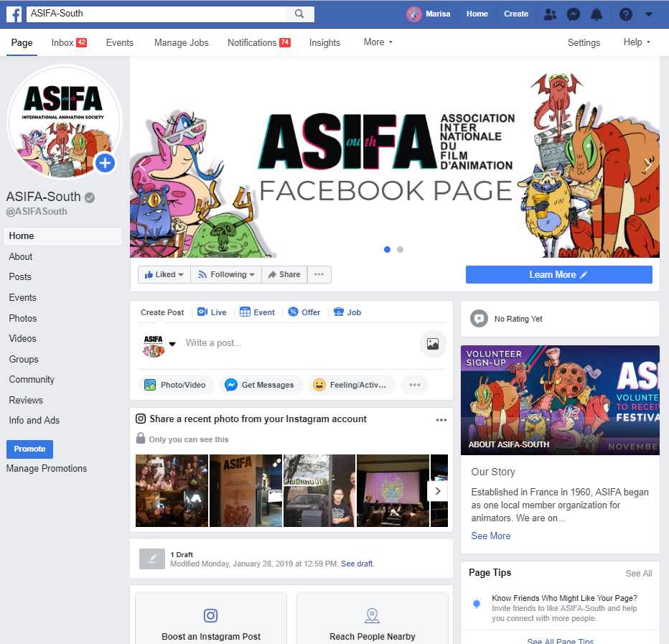This screenshot has height=644, width=669.
Task: Open the See draft link
Action: point(357,564)
